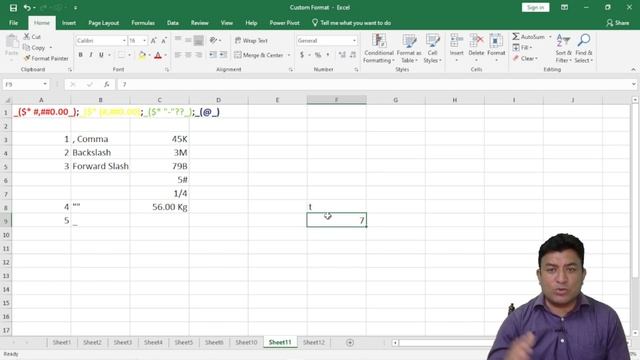Expand the Merge & Center dropdown arrow
This screenshot has height=360, width=640.
coord(289,55)
